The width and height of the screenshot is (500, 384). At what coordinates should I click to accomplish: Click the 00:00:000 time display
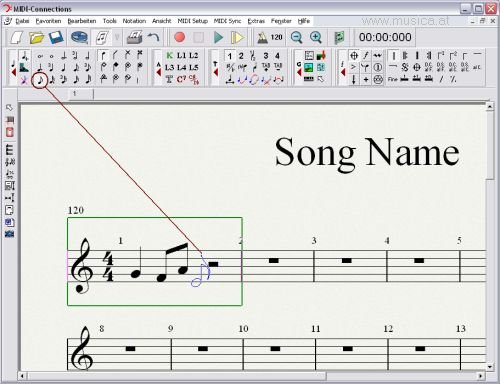coord(385,37)
